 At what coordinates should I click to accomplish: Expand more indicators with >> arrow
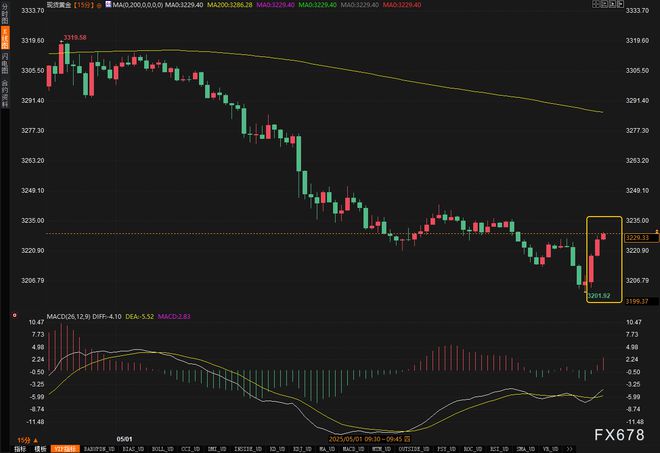[570, 449]
